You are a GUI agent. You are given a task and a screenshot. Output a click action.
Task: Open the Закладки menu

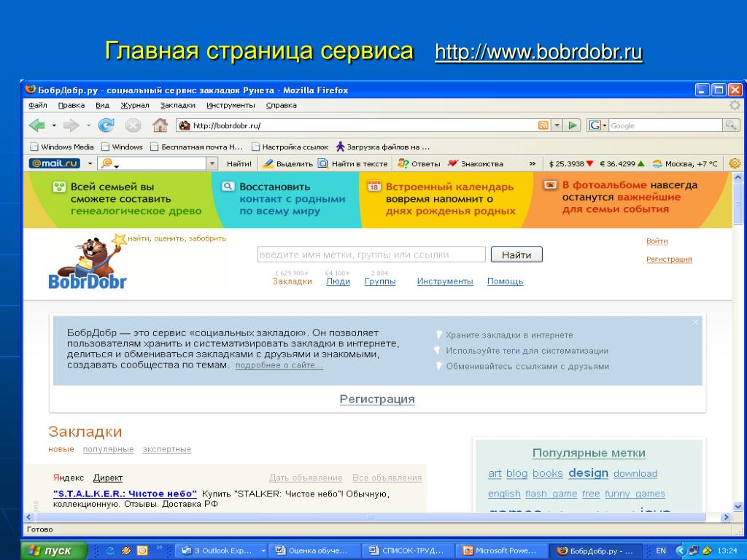178,105
